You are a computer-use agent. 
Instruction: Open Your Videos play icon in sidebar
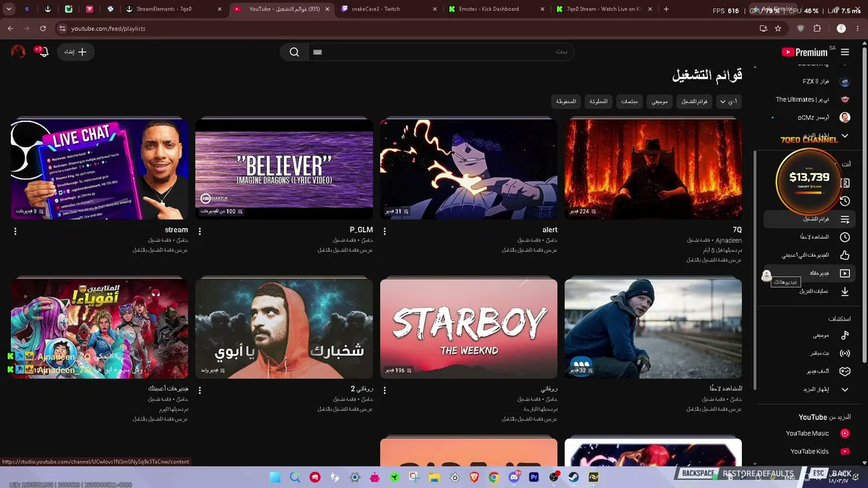pos(845,273)
